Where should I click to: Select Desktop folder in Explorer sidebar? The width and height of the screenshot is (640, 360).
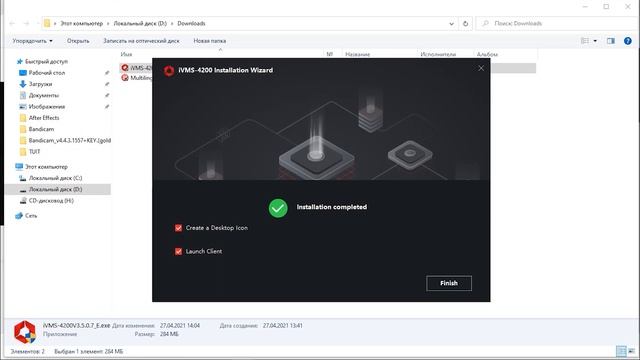point(47,73)
